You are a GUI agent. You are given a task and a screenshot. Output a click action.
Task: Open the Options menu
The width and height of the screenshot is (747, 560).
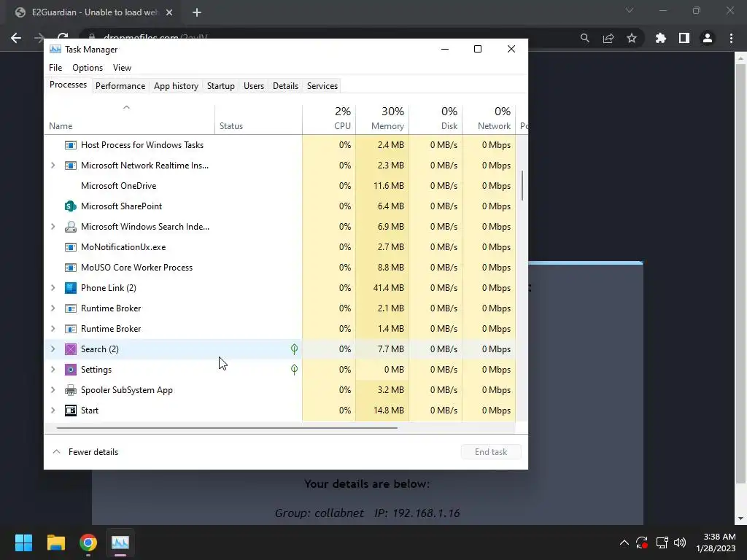88,68
